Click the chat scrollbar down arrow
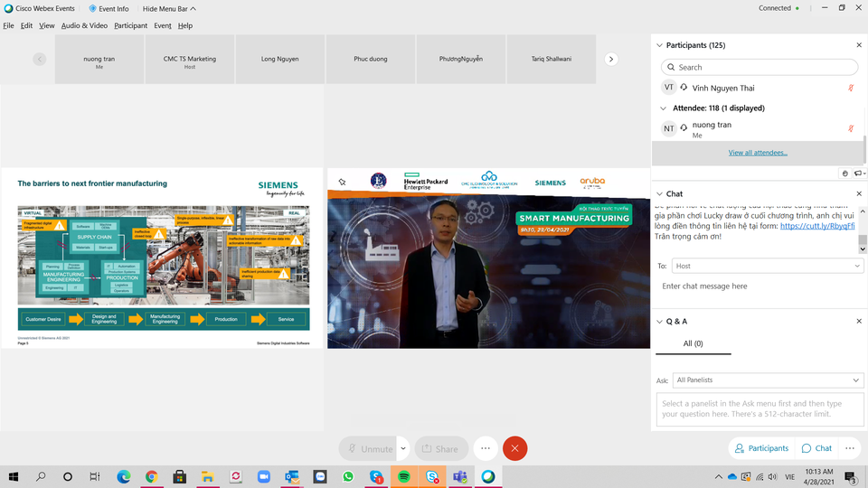 coord(863,249)
